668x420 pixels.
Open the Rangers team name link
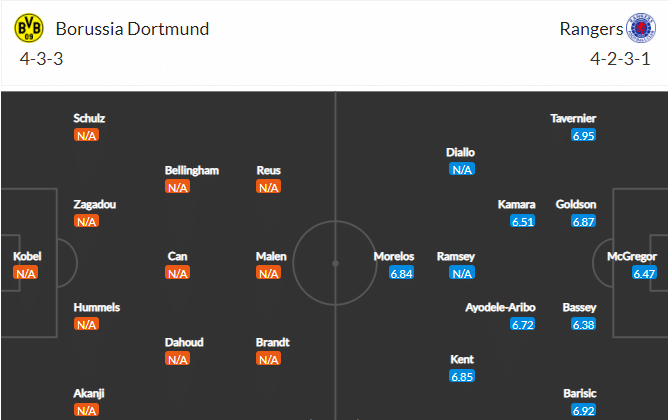(591, 29)
